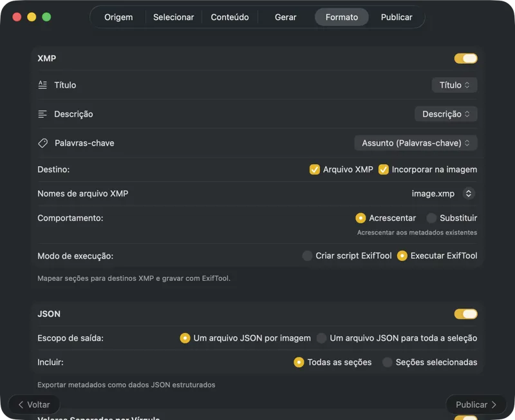Uncheck the Arquivo XMP destination checkbox
Image resolution: width=515 pixels, height=420 pixels.
pyautogui.click(x=315, y=169)
